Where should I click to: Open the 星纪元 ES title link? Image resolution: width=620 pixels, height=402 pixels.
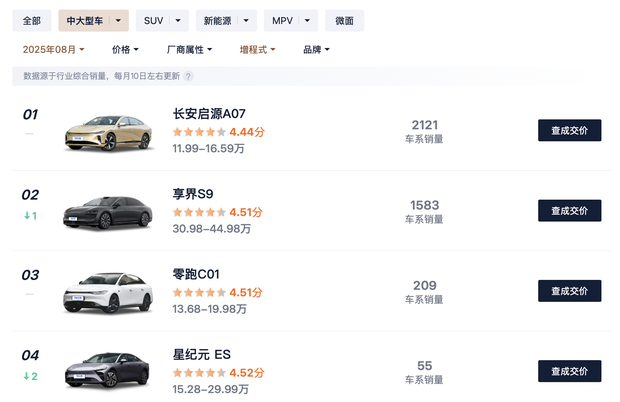[202, 355]
